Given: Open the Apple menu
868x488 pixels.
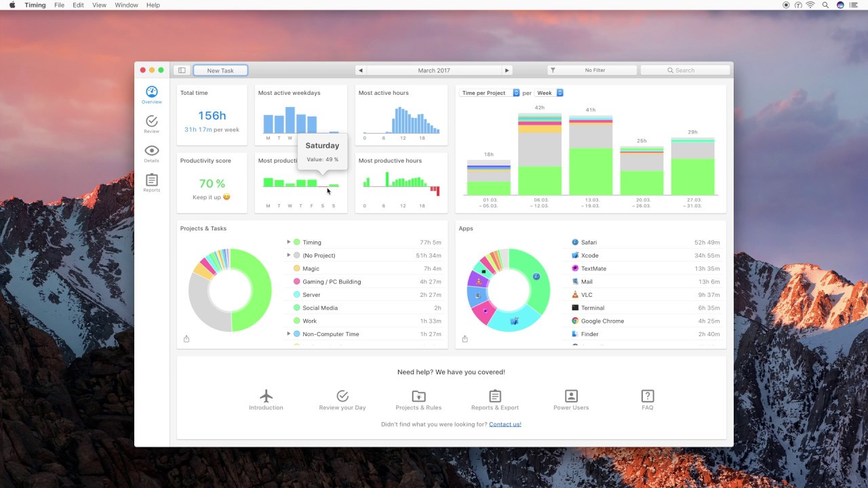Looking at the screenshot, I should click(x=12, y=5).
